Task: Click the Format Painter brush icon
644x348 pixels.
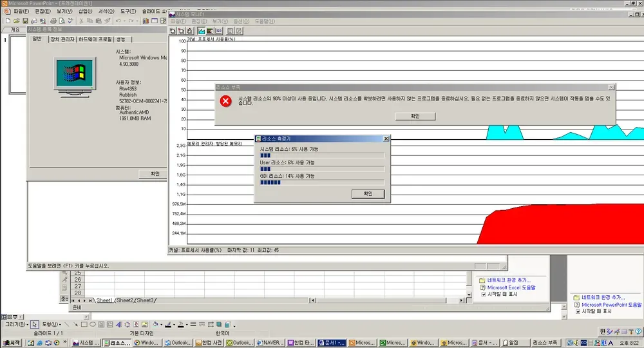Action: pos(107,21)
